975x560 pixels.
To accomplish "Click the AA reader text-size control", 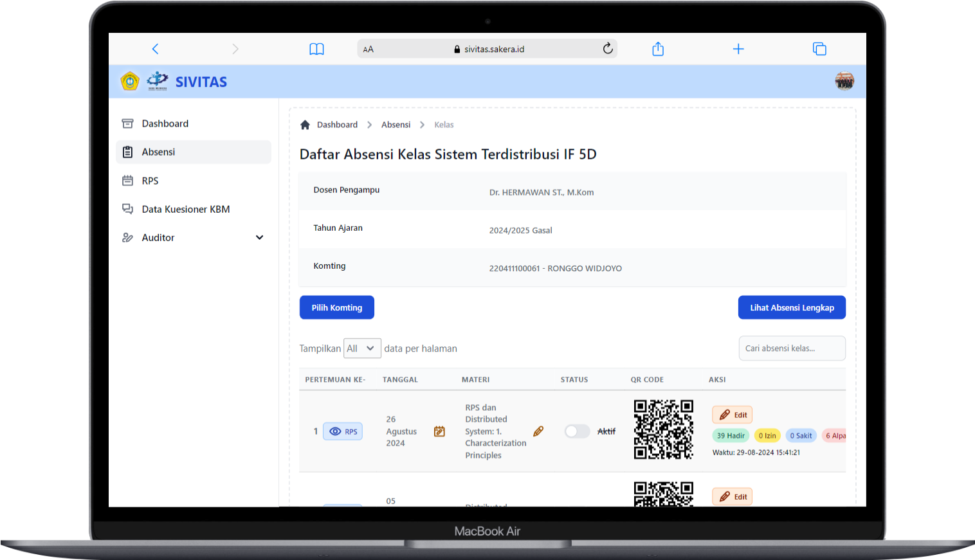I will pyautogui.click(x=368, y=50).
